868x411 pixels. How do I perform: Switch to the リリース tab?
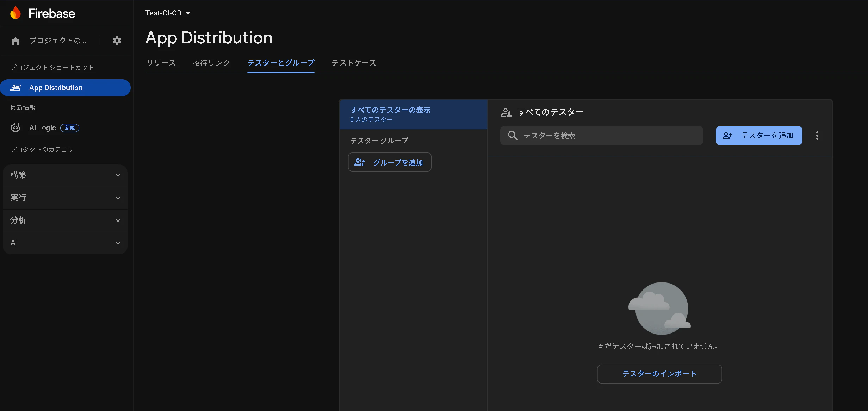(161, 63)
